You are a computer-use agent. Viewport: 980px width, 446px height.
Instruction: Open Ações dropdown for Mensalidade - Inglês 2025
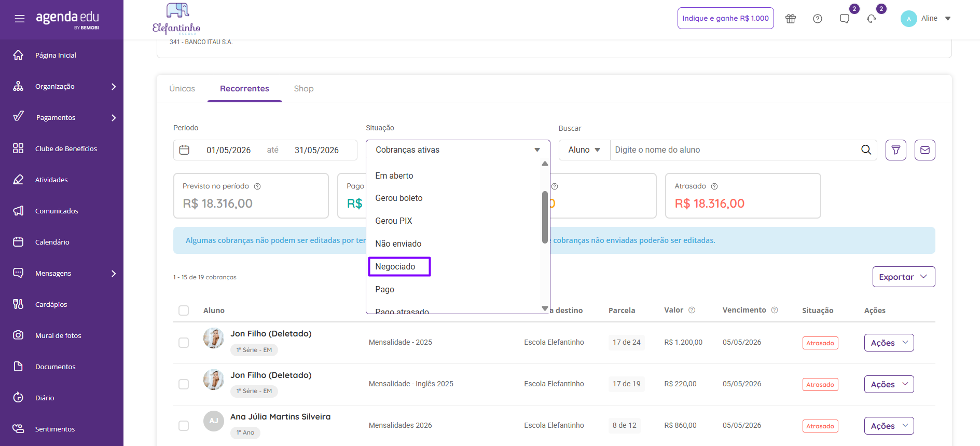[889, 384]
